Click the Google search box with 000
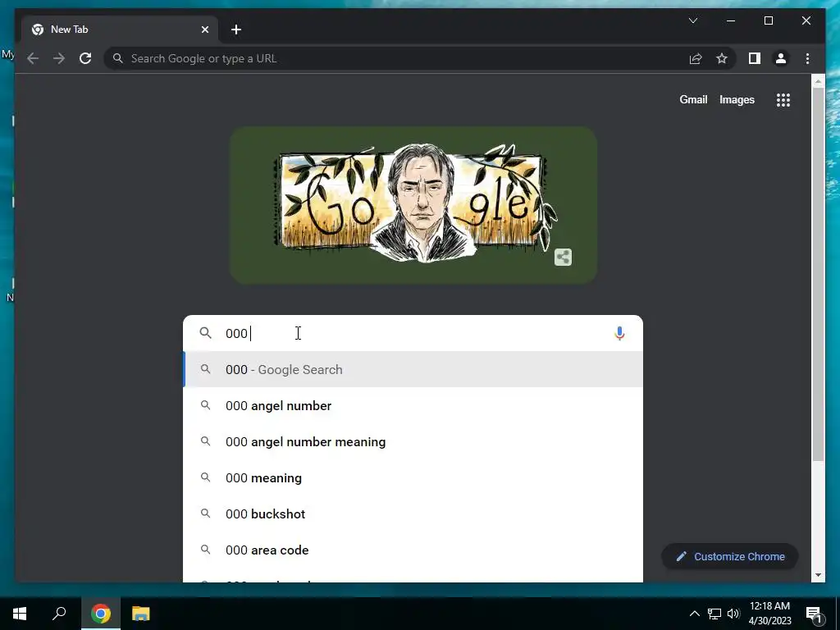840x630 pixels. point(413,333)
